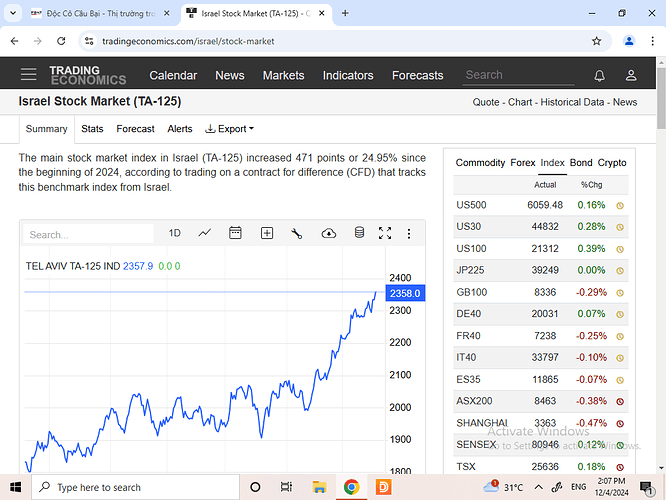
Task: Click the chart Search... input
Action: pyautogui.click(x=88, y=234)
